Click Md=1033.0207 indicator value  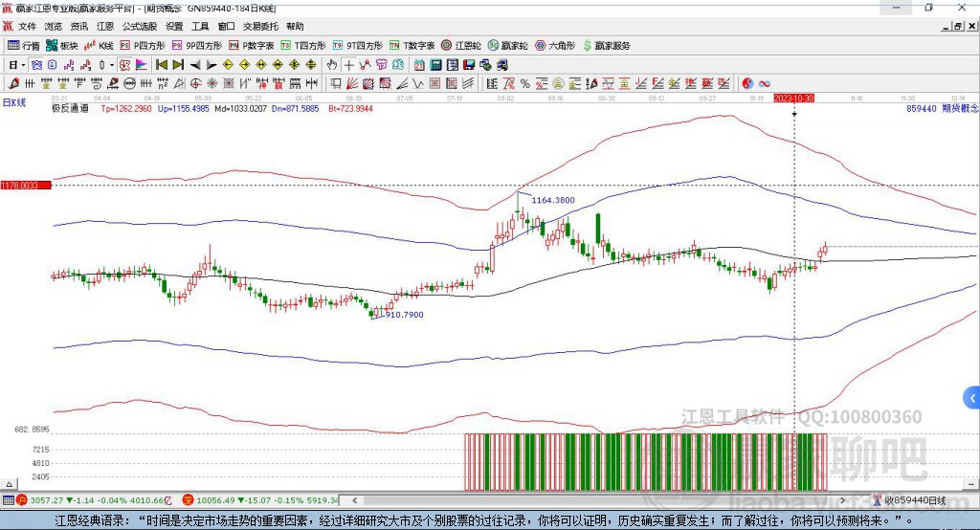240,109
